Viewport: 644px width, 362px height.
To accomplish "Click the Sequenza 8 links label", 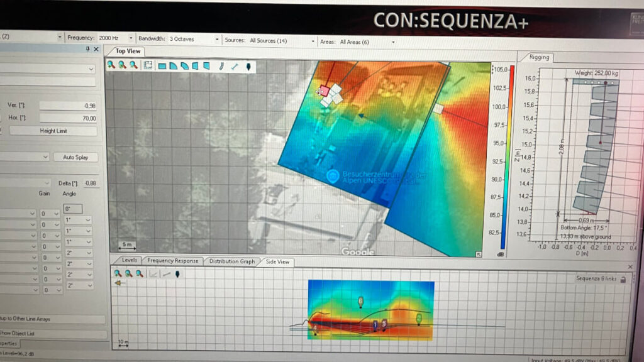I will [x=596, y=278].
